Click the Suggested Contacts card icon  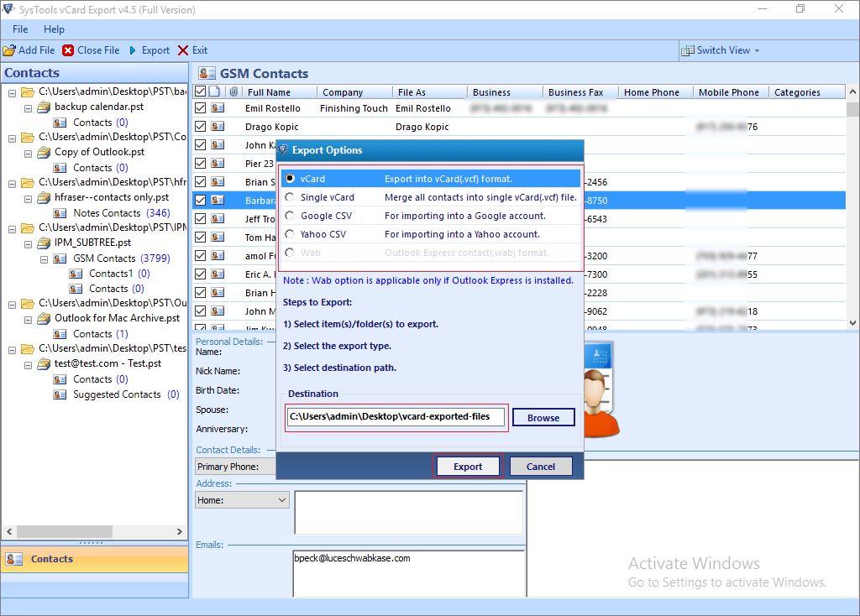(60, 394)
